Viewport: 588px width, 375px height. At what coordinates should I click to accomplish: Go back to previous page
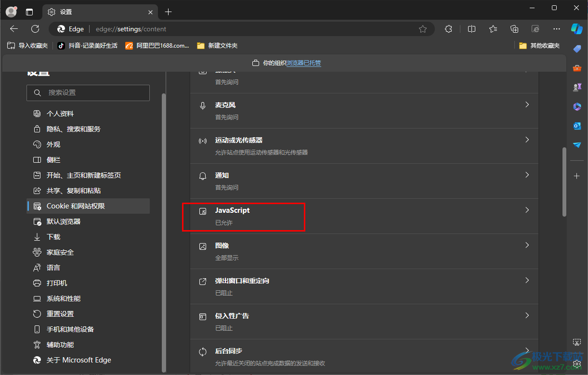pyautogui.click(x=14, y=29)
